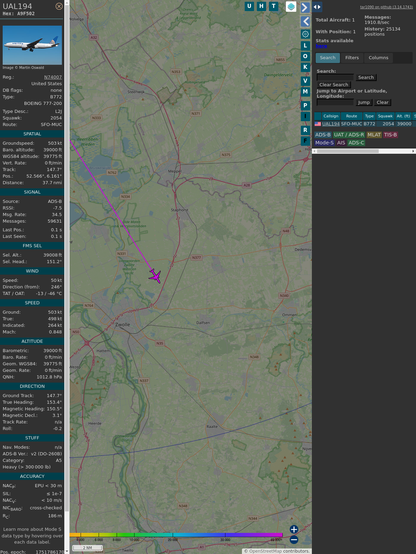
Task: Click the U map toggle button
Action: [249, 6]
